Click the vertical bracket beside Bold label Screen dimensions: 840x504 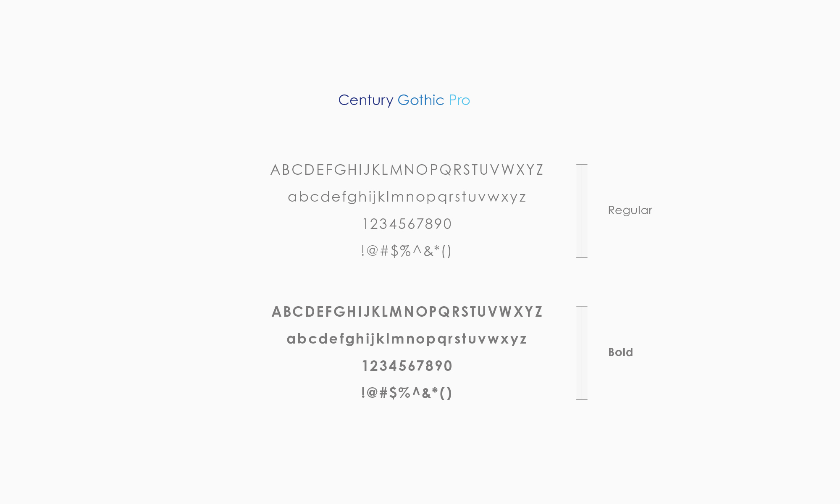(x=582, y=353)
